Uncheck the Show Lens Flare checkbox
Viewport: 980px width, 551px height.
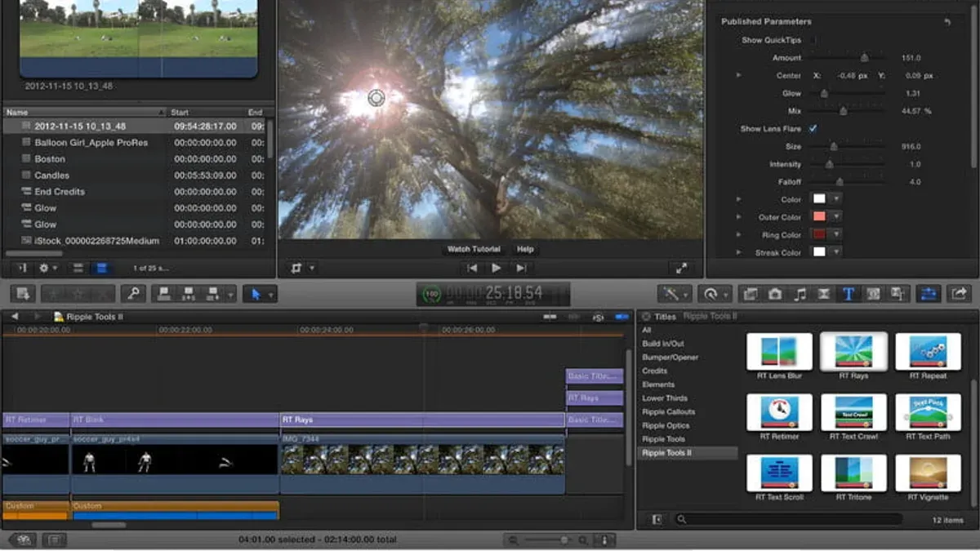(813, 129)
